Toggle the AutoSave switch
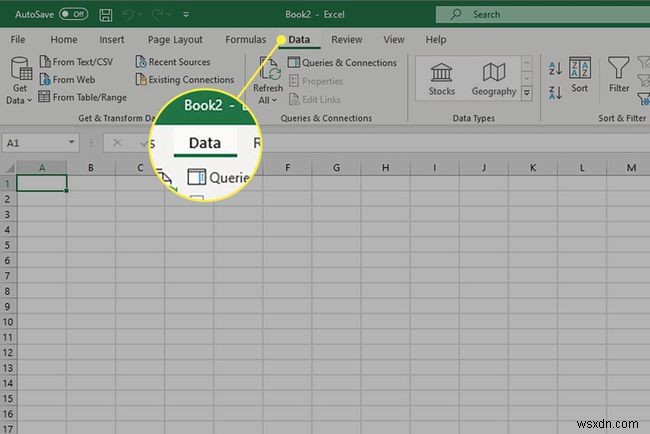 click(x=73, y=14)
